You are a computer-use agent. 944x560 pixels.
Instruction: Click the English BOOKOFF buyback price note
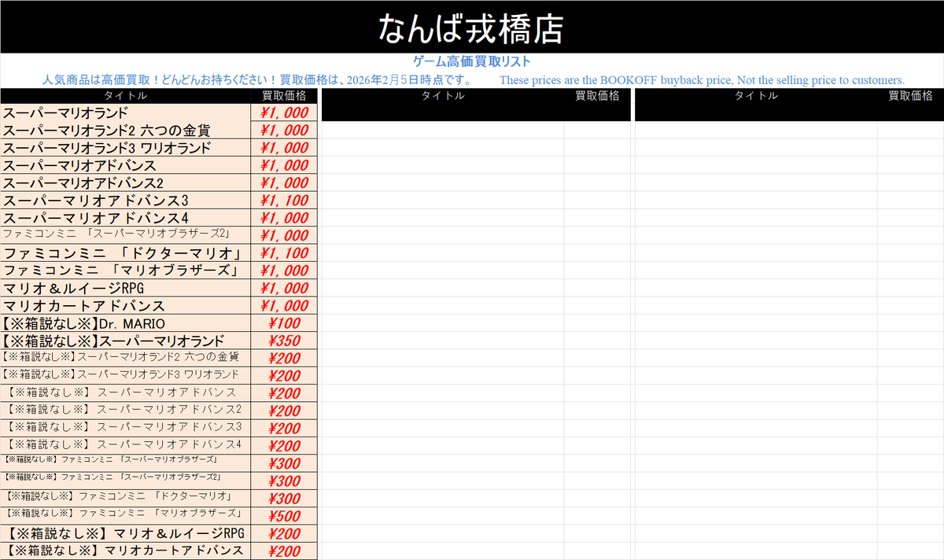coord(702,79)
